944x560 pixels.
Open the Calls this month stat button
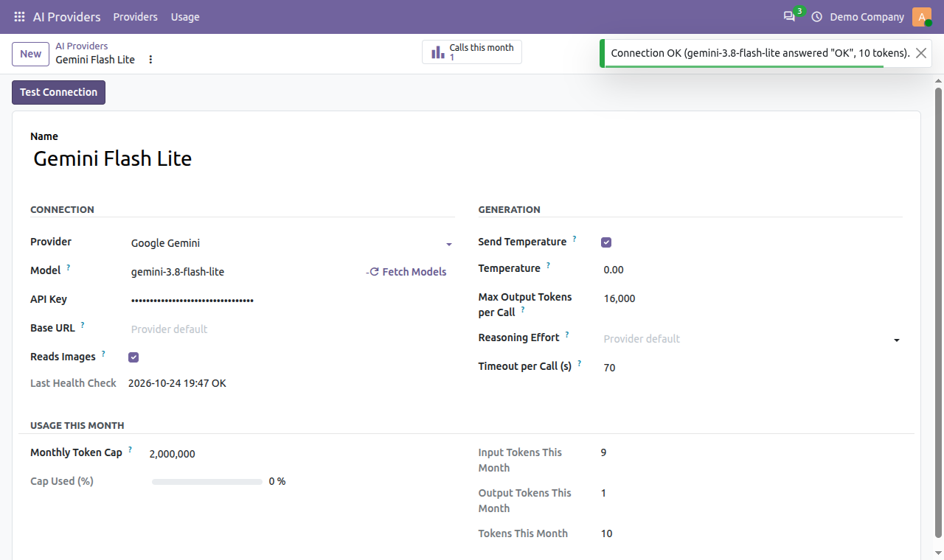pos(472,52)
